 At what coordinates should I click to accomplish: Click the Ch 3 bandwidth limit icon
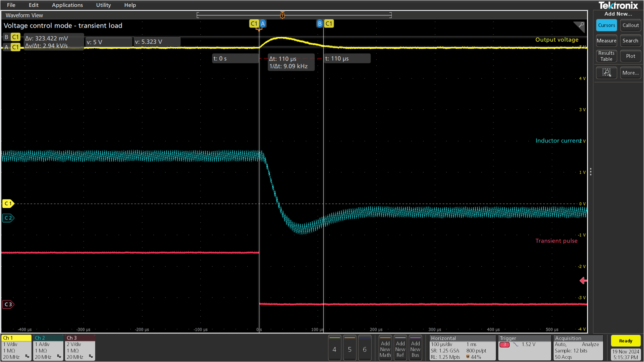91,356
